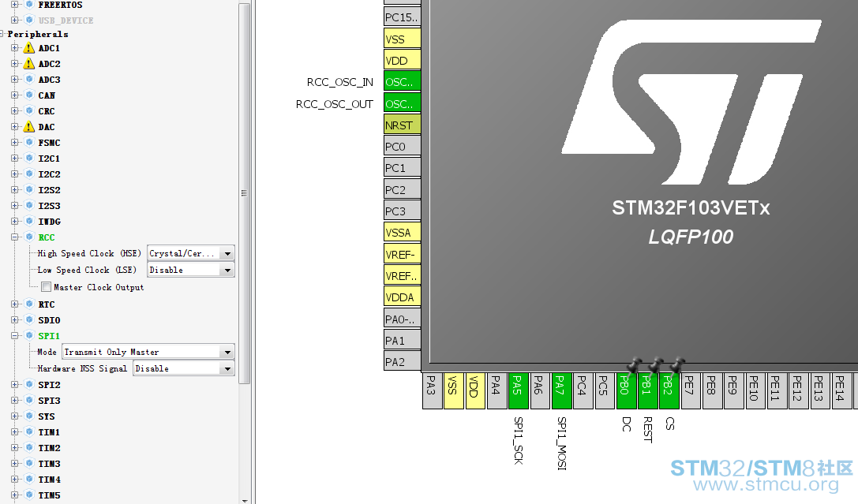Click the NRST pin
Screen dimensions: 858x504
[x=403, y=125]
